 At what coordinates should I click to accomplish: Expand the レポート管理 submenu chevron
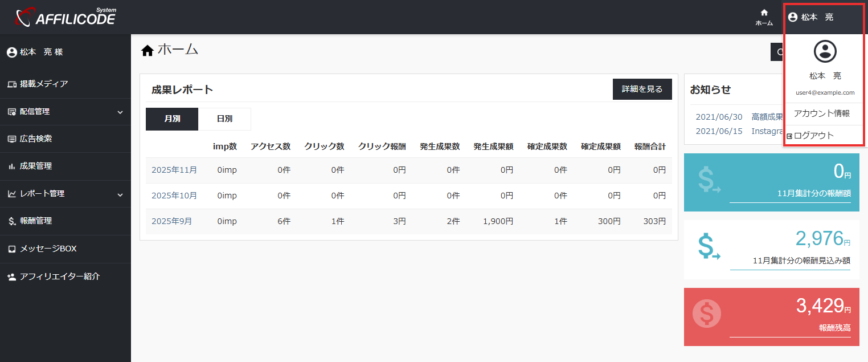(x=120, y=194)
